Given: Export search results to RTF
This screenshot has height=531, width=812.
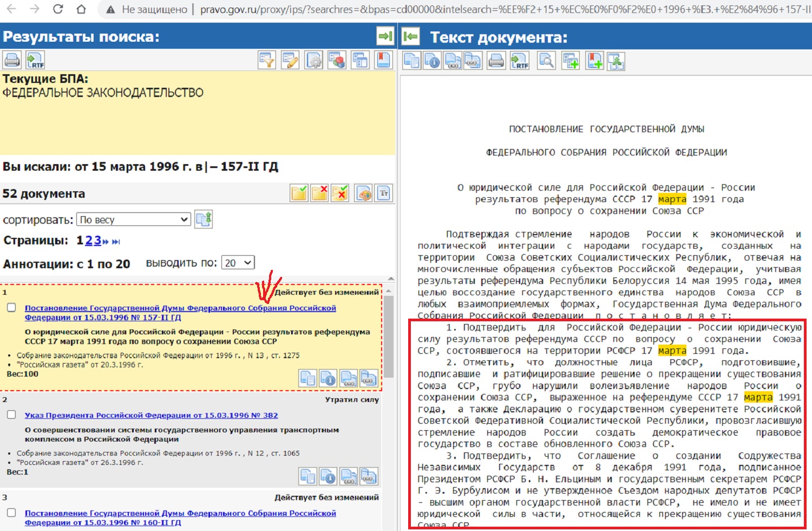Looking at the screenshot, I should [x=35, y=60].
